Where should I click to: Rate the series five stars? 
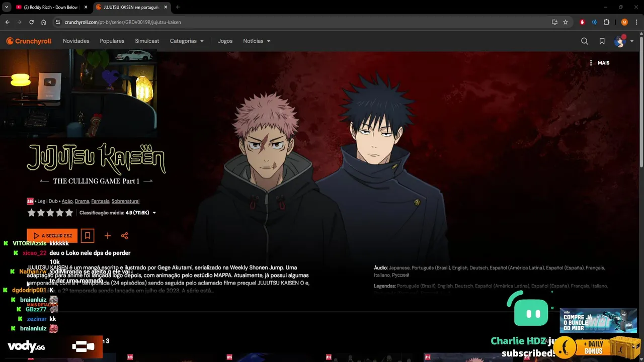(69, 213)
